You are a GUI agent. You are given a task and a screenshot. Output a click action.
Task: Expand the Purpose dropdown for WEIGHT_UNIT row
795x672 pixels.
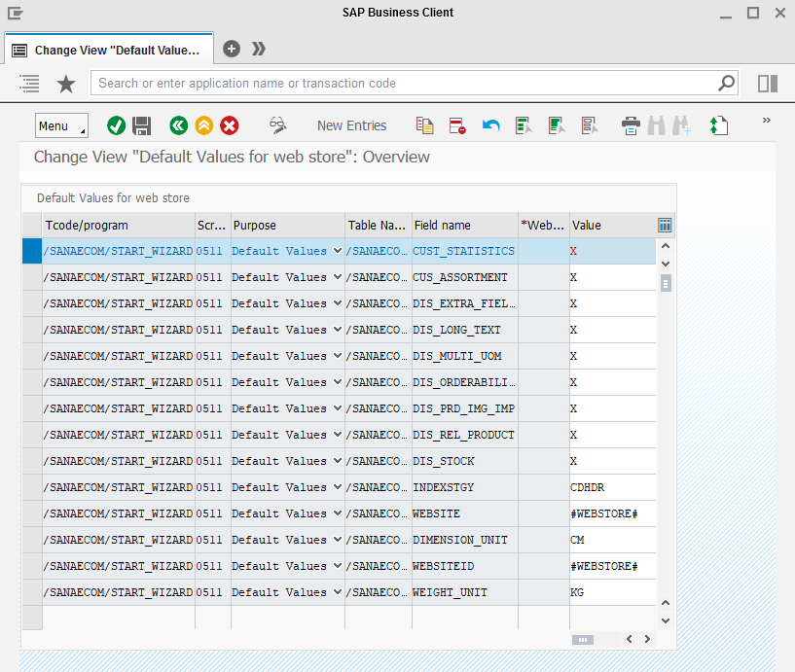point(337,592)
